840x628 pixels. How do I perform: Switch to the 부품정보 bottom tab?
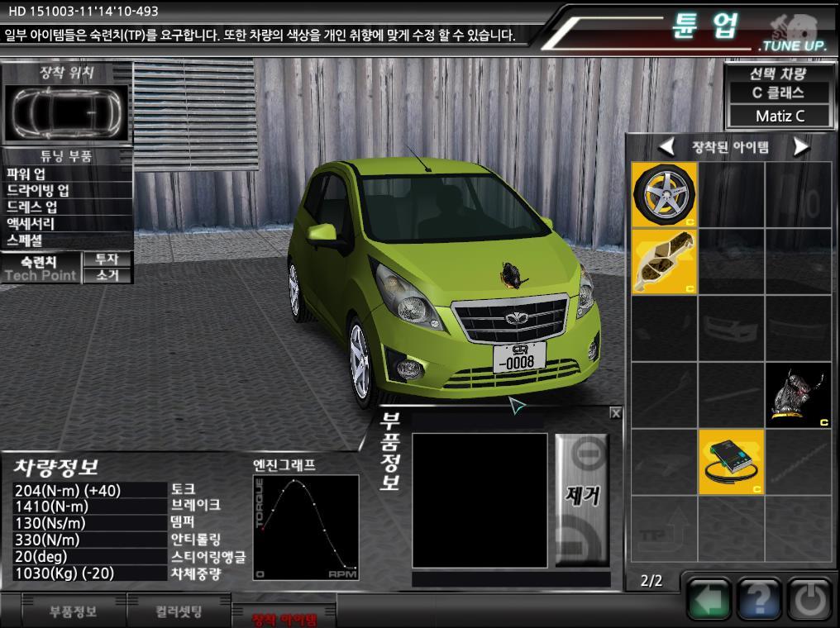click(74, 611)
